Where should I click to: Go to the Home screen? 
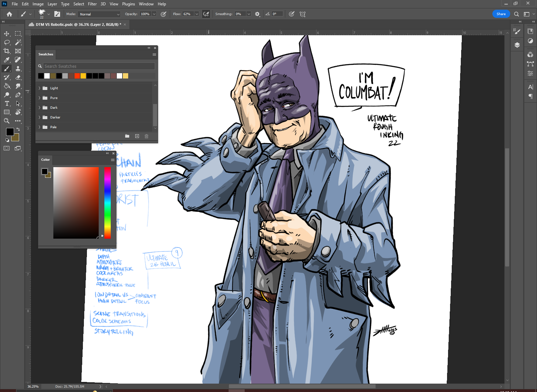9,14
